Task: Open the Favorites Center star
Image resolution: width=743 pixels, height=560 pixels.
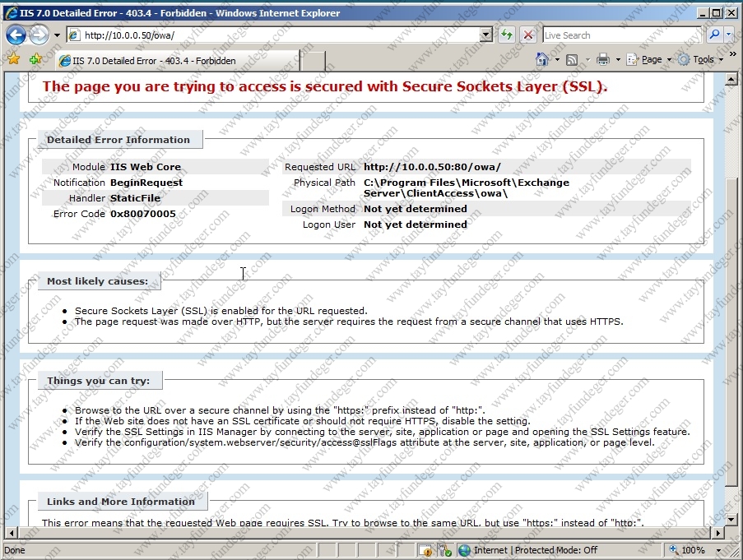Action: coord(14,59)
